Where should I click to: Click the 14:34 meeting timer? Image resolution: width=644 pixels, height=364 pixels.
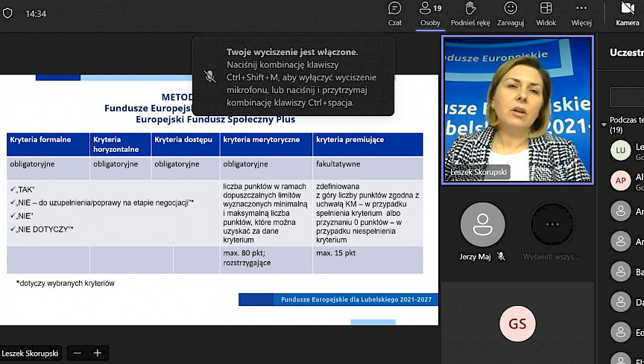coord(36,13)
